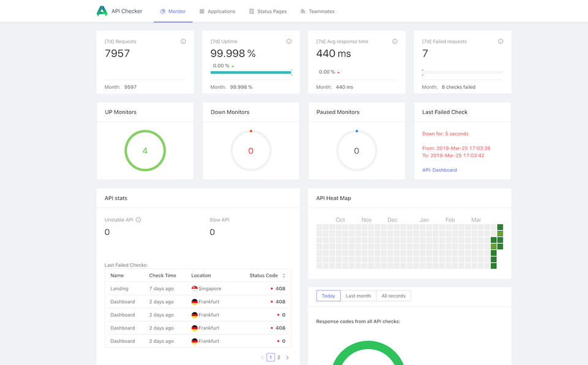Image resolution: width=588 pixels, height=365 pixels.
Task: Click the previous page arrow
Action: pyautogui.click(x=262, y=358)
